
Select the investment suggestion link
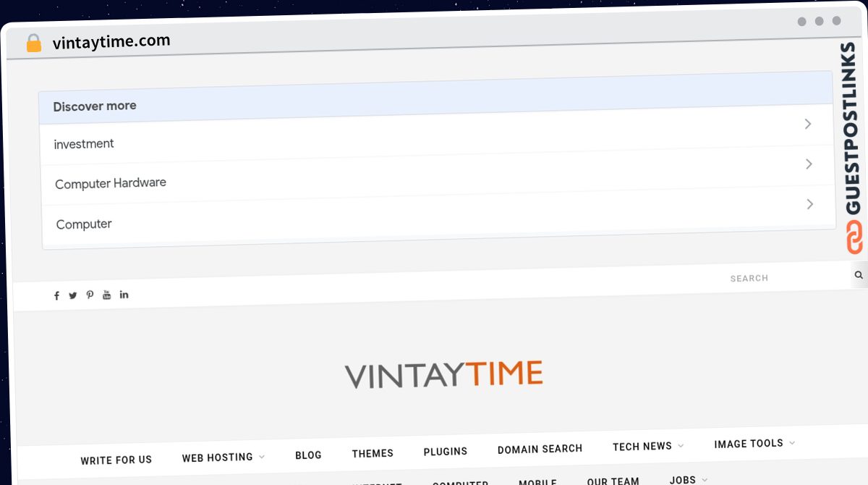pyautogui.click(x=84, y=144)
